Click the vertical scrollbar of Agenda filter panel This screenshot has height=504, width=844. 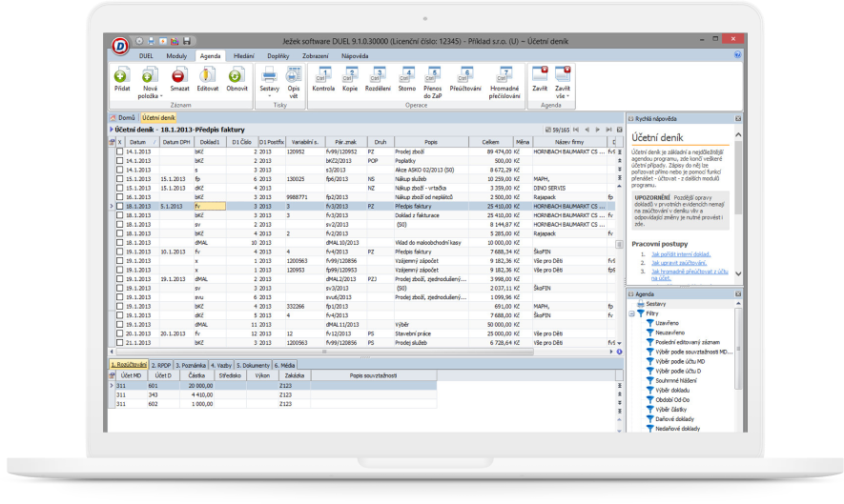pyautogui.click(x=738, y=349)
